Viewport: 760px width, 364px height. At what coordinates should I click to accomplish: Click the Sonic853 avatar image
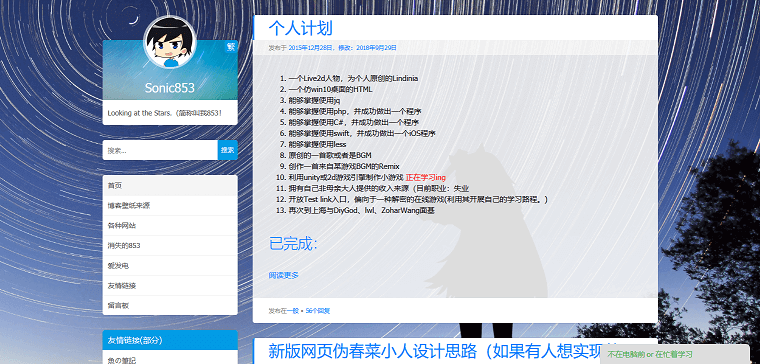coord(170,43)
